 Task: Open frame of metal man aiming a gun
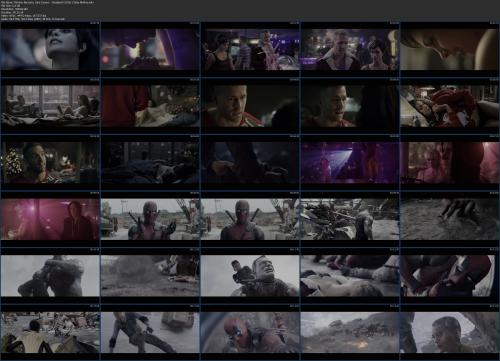250,276
